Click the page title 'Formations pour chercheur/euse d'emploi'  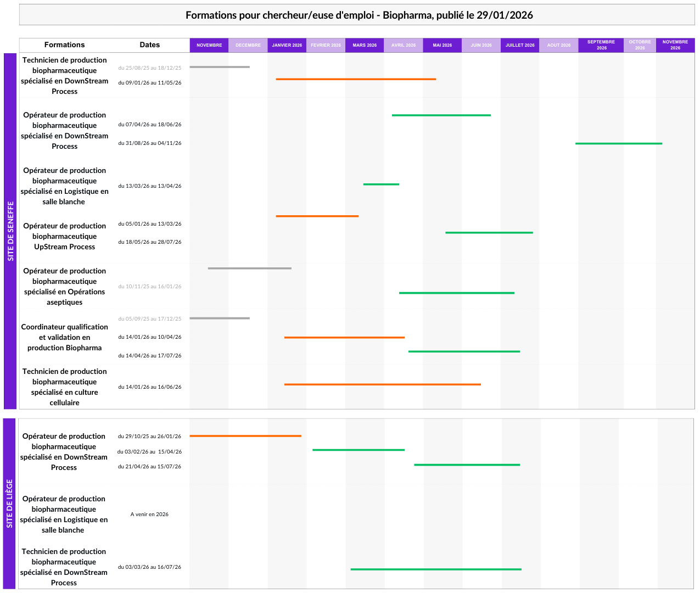pos(359,15)
